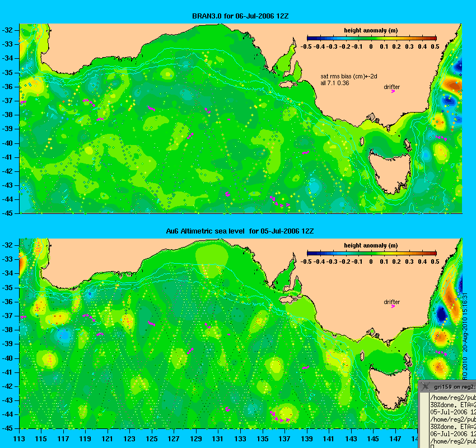This screenshot has height=448, width=476.
Task: Click the '121' longitude axis label
Action: (x=108, y=438)
